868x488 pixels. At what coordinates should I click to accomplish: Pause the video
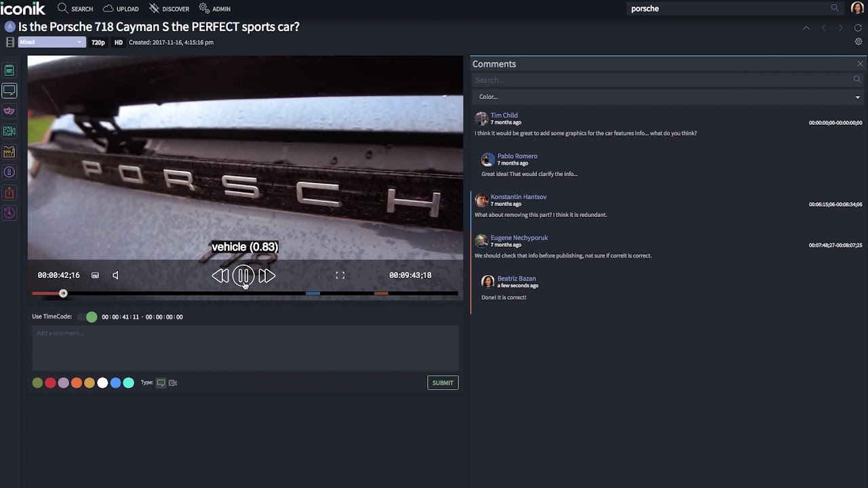(x=243, y=275)
